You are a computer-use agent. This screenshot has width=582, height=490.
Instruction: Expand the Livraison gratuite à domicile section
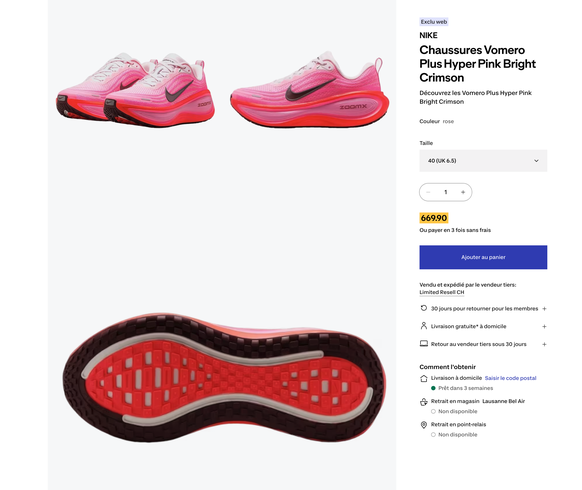coord(544,326)
